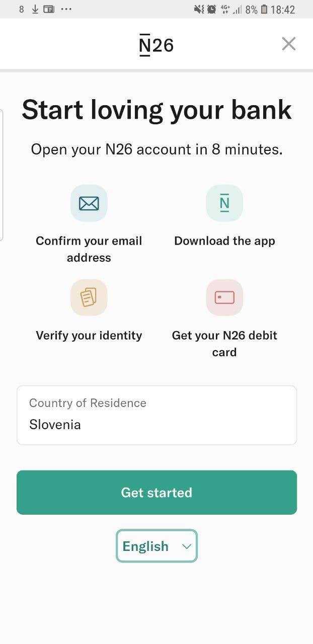Click the N26 logo in header
313x644 pixels.
pyautogui.click(x=156, y=45)
